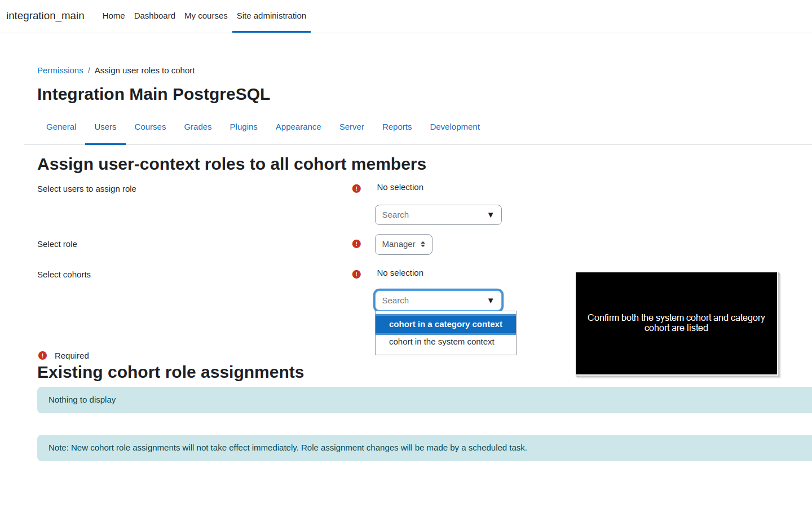Open the Server tab

point(352,127)
